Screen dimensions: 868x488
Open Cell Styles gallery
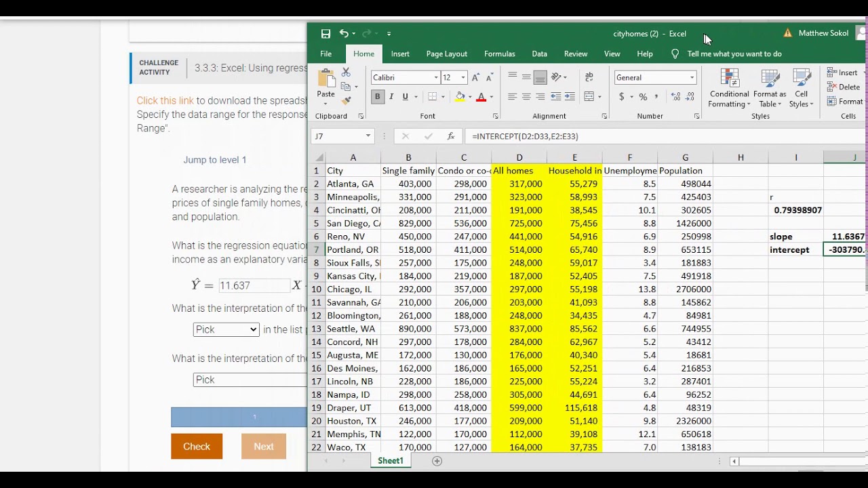[x=802, y=88]
